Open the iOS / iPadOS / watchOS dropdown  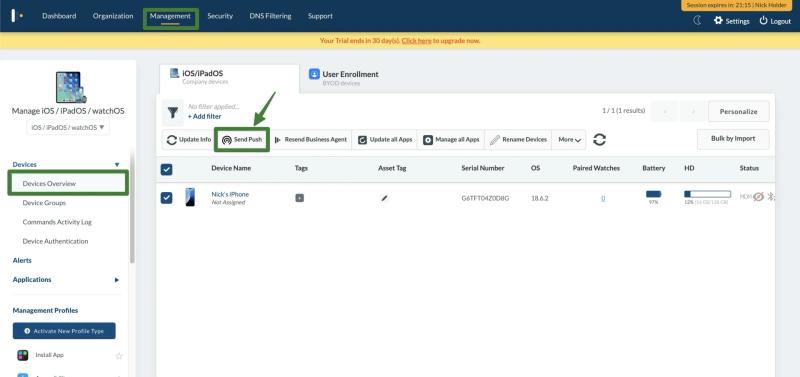point(68,128)
